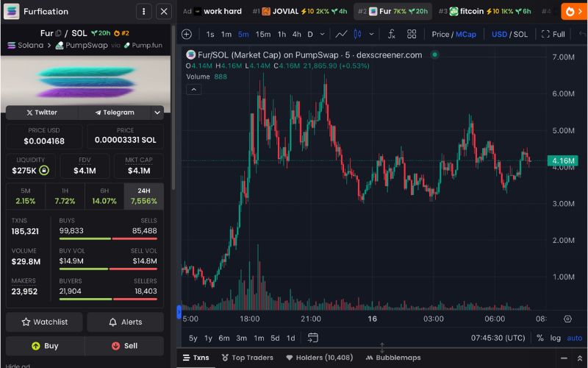Click the green live status dot

434,54
